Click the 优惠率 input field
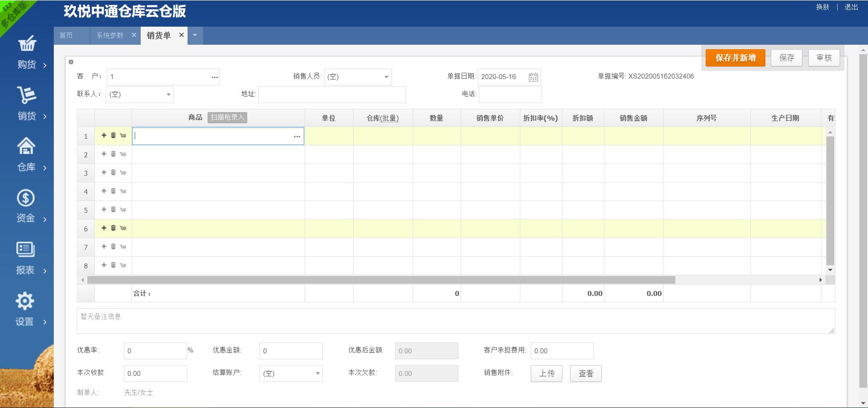The image size is (868, 408). [x=155, y=351]
